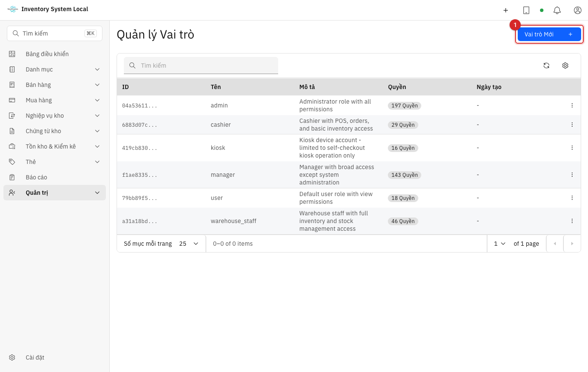The width and height of the screenshot is (588, 372).
Task: Click role name warehouse_staff
Action: point(234,221)
